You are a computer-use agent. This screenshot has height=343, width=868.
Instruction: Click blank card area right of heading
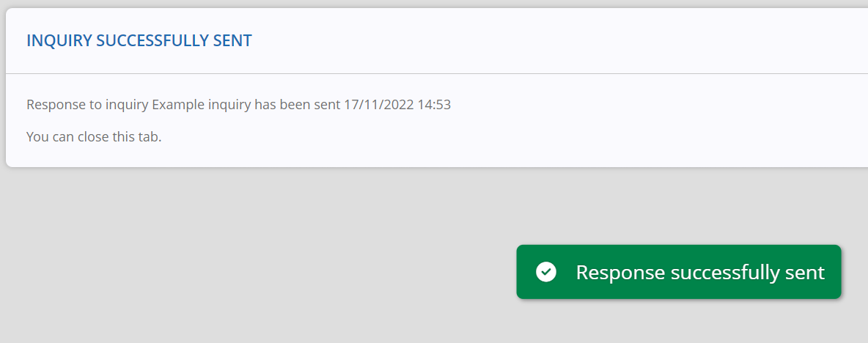553,40
